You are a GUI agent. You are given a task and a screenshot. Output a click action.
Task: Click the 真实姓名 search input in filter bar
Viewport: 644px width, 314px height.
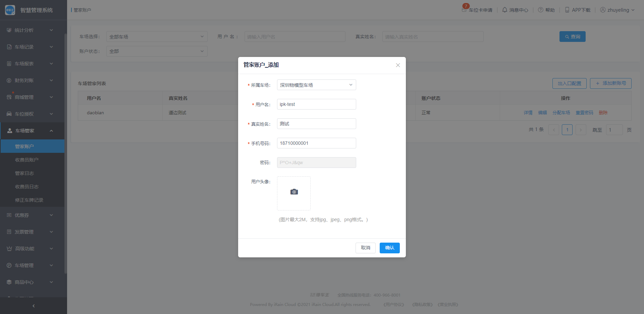[x=433, y=37]
